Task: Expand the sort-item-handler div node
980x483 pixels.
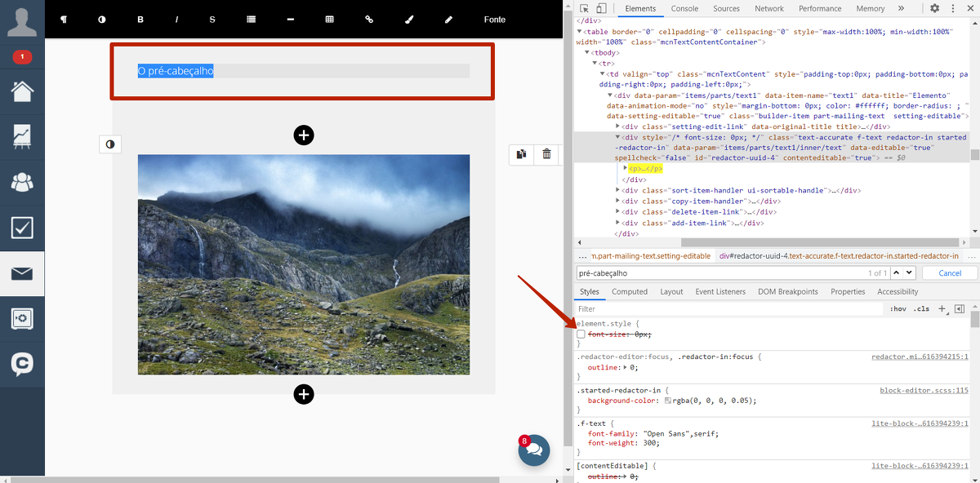Action: coord(617,190)
